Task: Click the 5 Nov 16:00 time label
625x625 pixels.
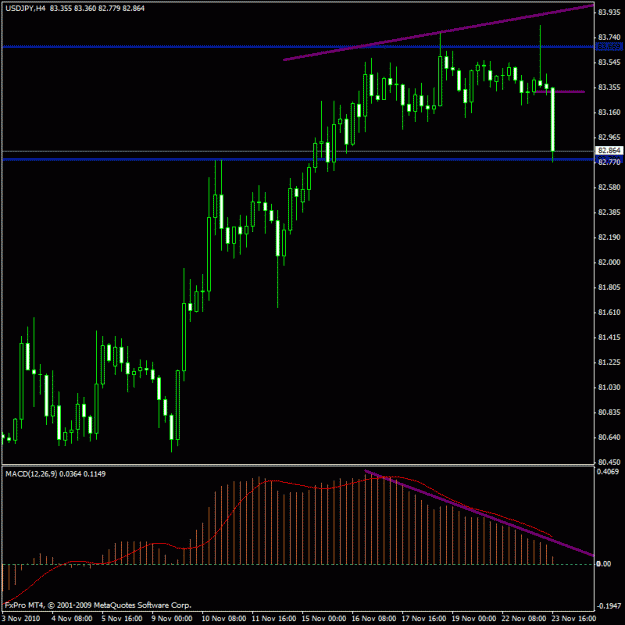Action: click(122, 619)
